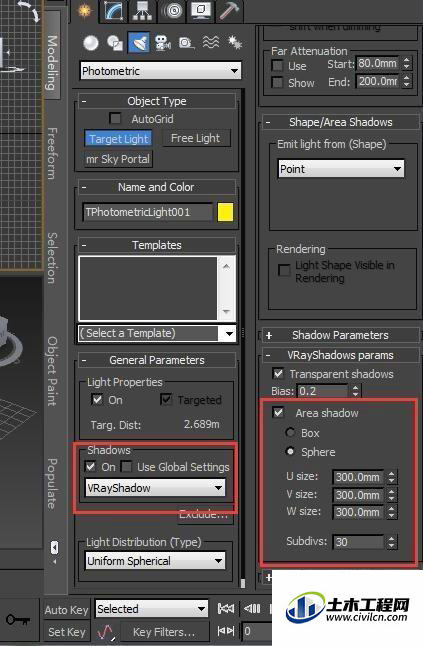
Task: Open the Selected key filter dropdown
Action: (151, 609)
